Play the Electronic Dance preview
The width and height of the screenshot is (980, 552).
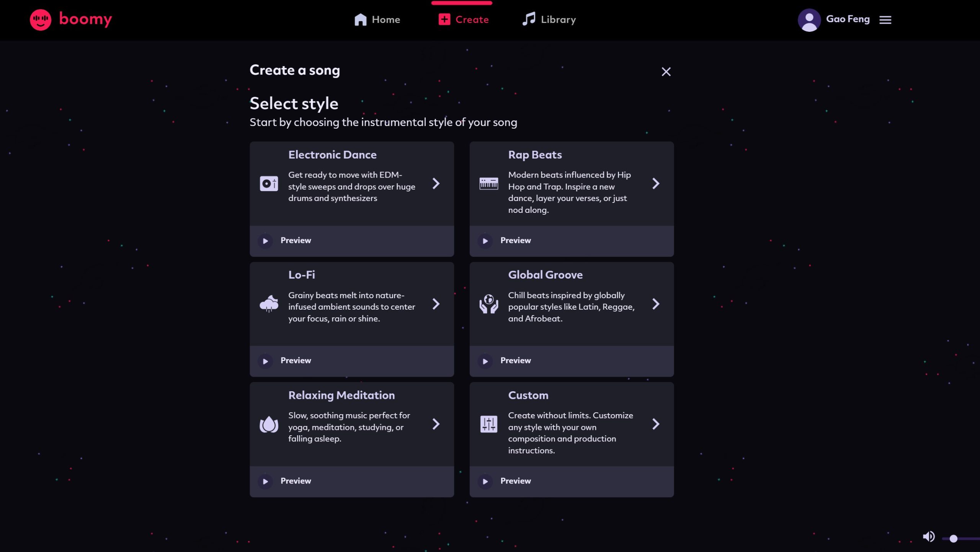coord(265,241)
